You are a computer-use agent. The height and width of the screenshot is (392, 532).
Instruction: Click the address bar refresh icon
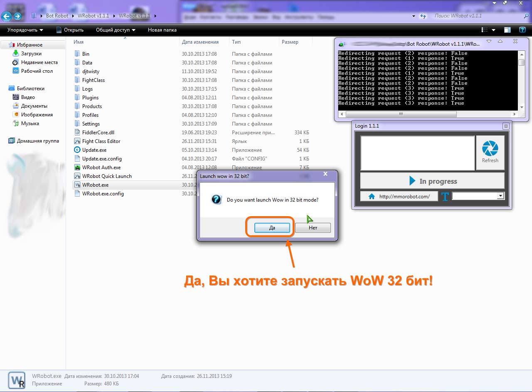(x=423, y=16)
